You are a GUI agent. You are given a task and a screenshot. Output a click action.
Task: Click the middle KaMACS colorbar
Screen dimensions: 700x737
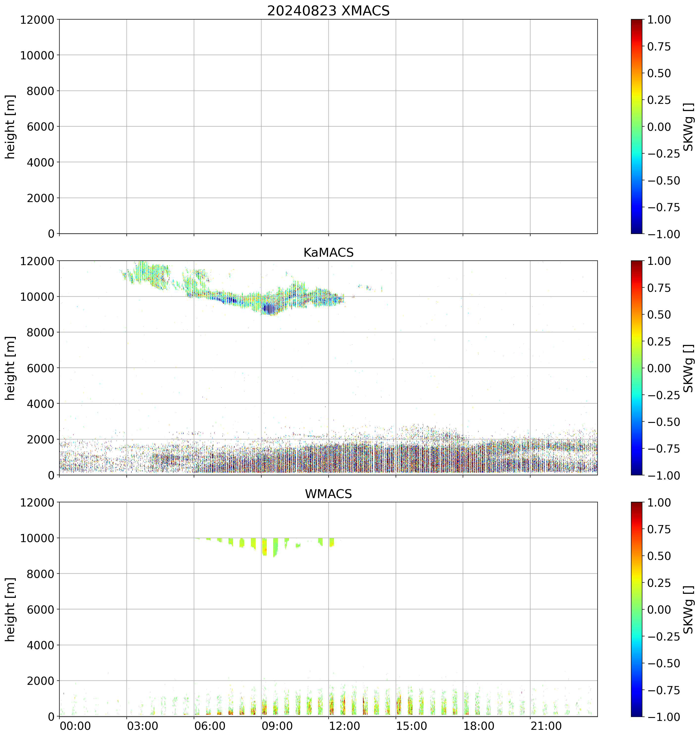click(x=637, y=368)
